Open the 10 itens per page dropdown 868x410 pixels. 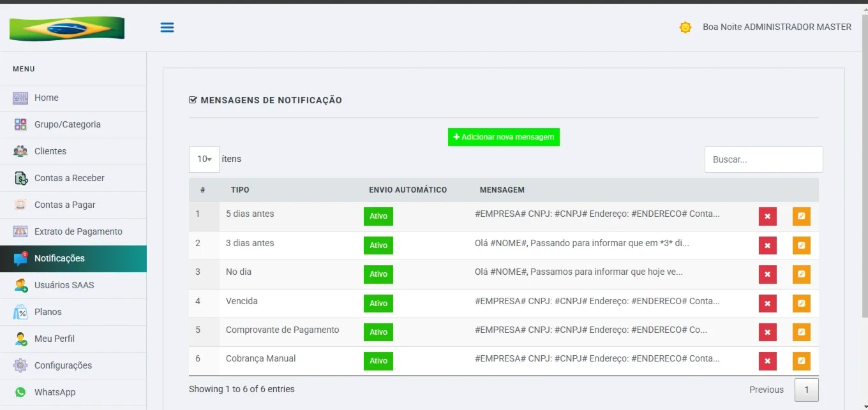click(204, 159)
